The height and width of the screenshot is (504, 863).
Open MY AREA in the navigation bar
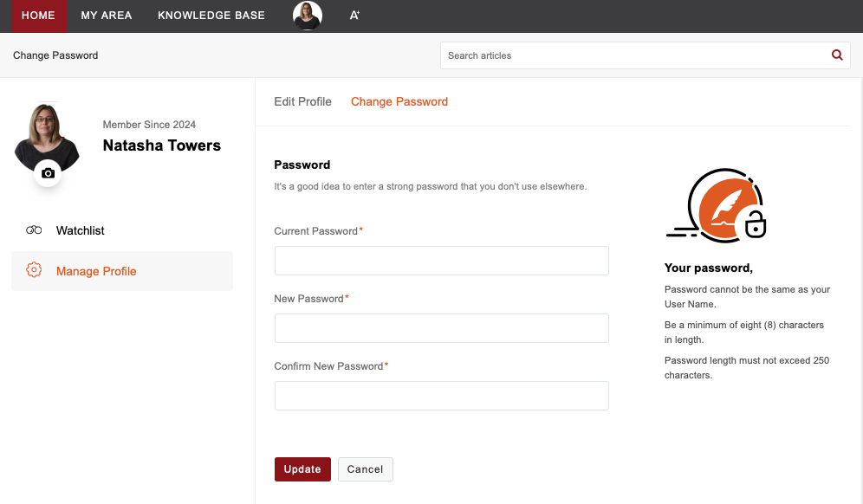(x=107, y=16)
